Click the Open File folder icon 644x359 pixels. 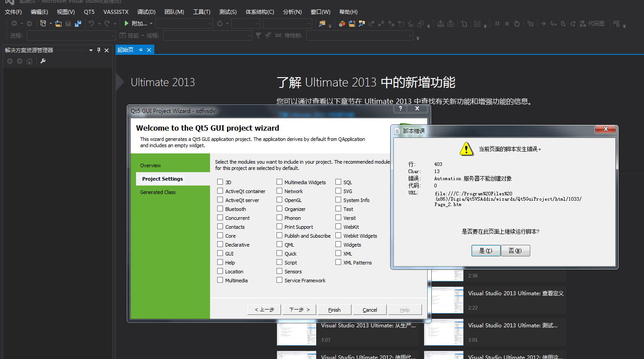(x=58, y=23)
